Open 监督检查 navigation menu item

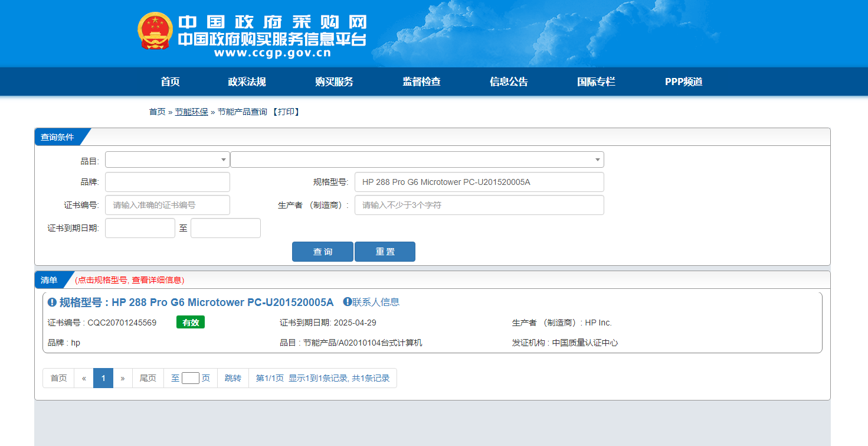[x=421, y=82]
